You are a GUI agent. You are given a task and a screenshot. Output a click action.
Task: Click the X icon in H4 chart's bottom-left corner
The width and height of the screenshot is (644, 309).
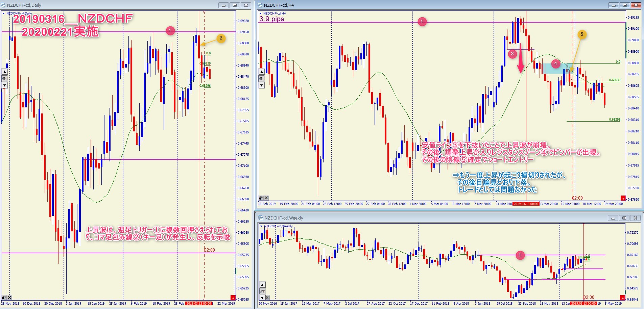pos(266,198)
